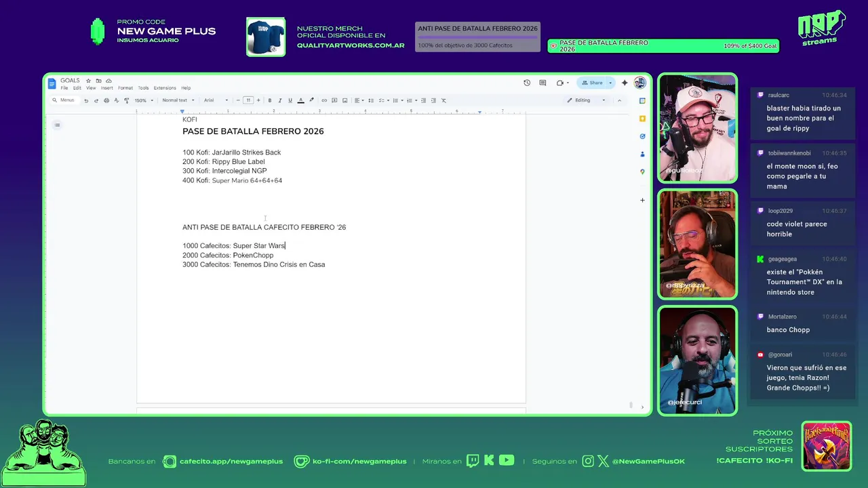The image size is (868, 488).
Task: Activate the paint format tool
Action: (126, 100)
